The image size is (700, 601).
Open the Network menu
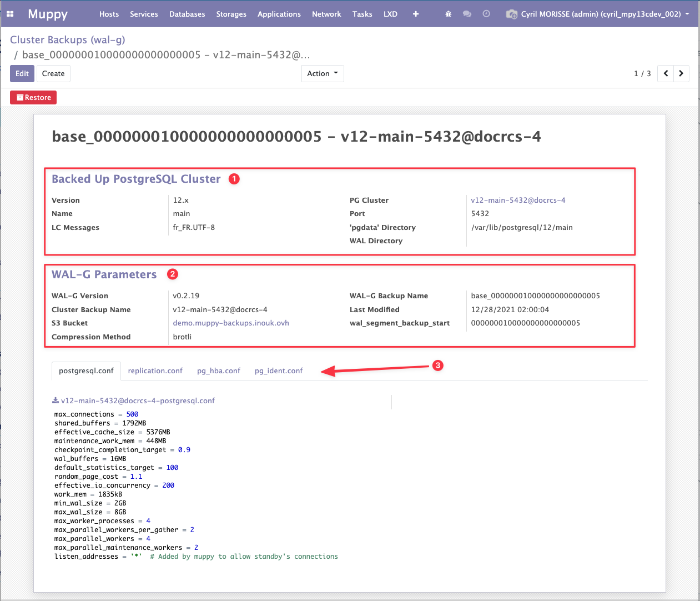326,14
